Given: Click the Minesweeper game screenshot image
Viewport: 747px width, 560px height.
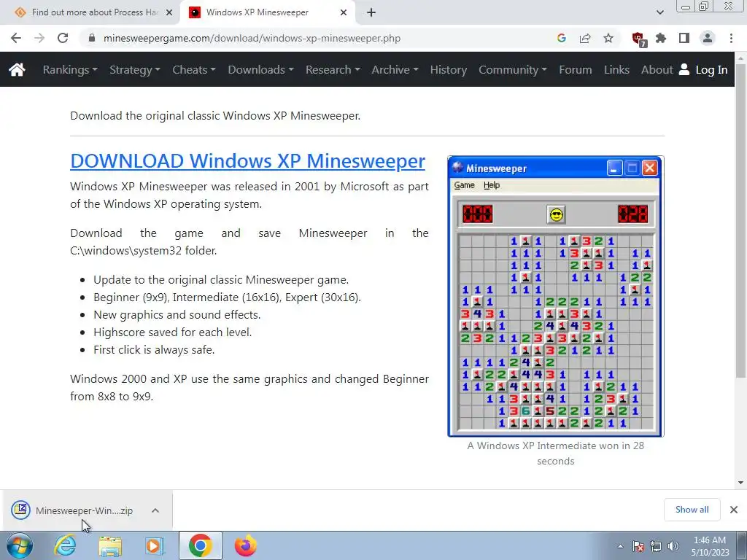Looking at the screenshot, I should 555,296.
